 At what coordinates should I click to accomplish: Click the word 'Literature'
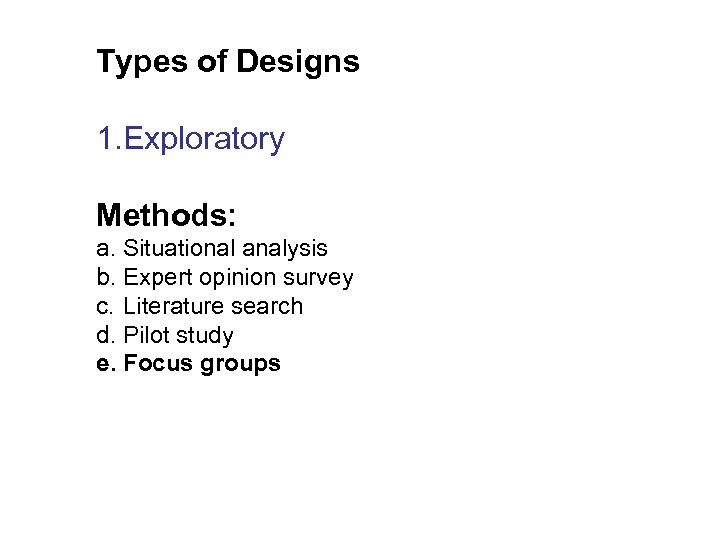click(x=173, y=306)
